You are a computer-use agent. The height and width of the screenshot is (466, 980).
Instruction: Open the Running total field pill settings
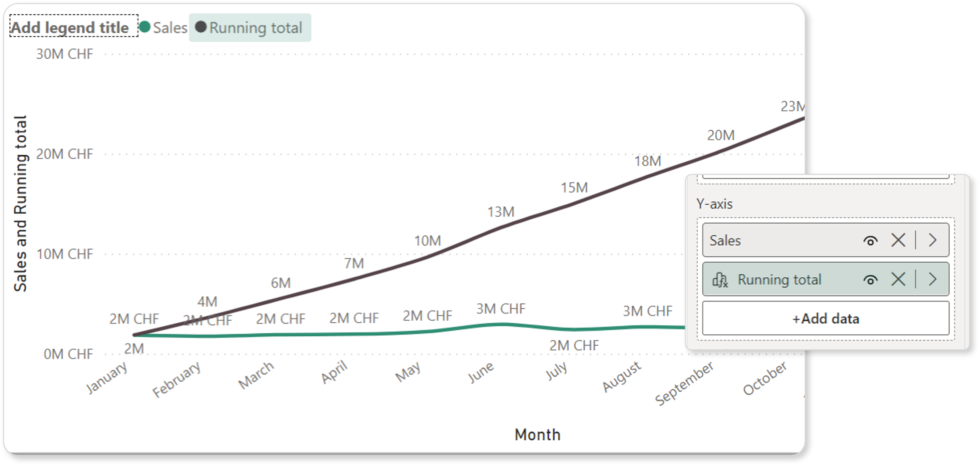pyautogui.click(x=780, y=280)
